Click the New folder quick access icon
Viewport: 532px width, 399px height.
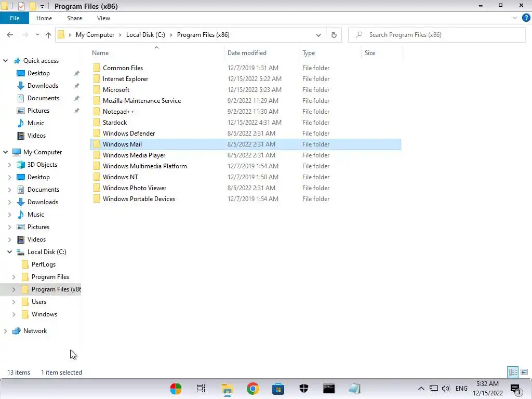click(33, 6)
